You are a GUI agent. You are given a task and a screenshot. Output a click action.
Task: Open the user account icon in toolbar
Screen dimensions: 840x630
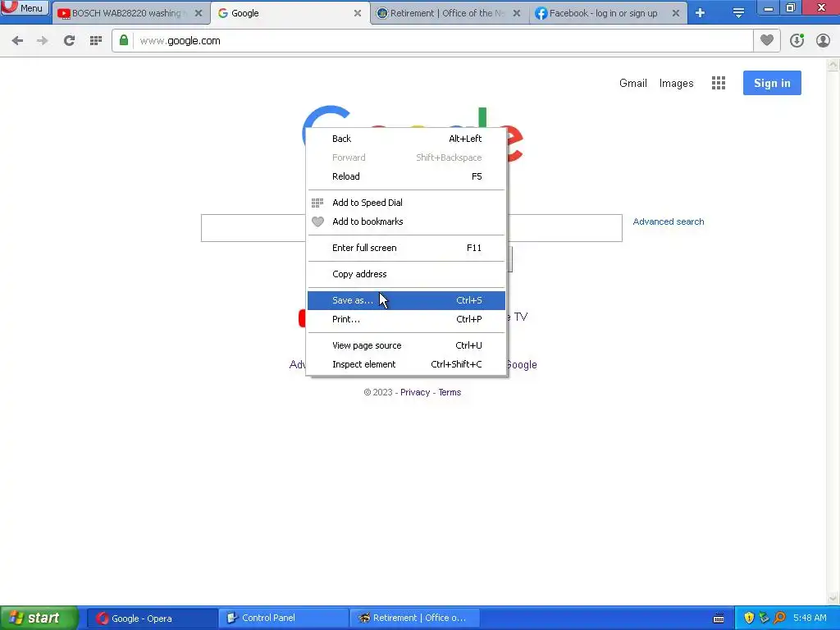823,41
